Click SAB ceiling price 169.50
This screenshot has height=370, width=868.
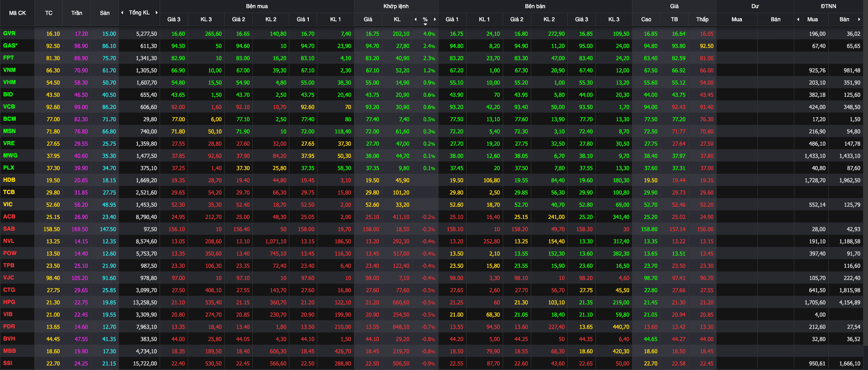[x=80, y=229]
